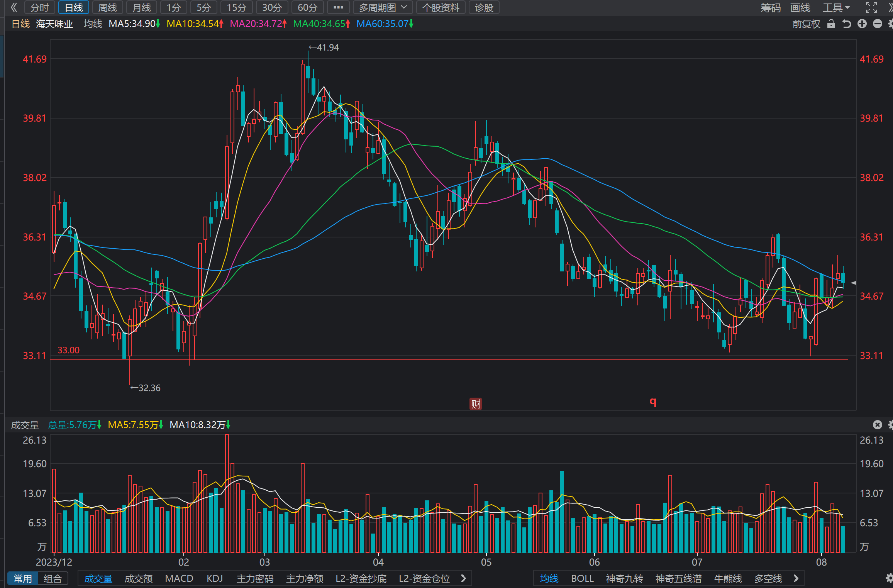Switch main indicator to BOLL
Viewport: 893px width, 588px height.
pyautogui.click(x=582, y=578)
